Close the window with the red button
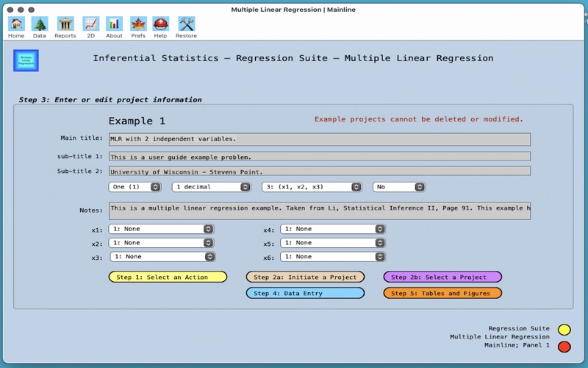The width and height of the screenshot is (588, 368). point(10,10)
